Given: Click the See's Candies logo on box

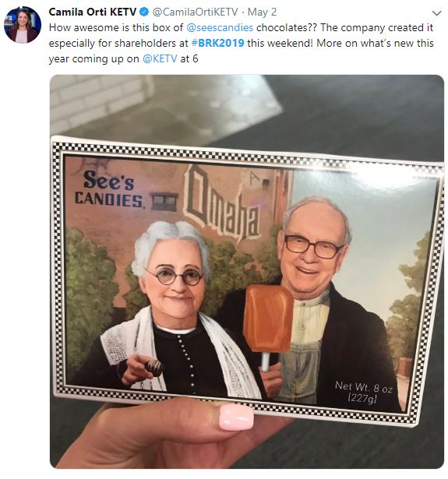Looking at the screenshot, I should click(109, 189).
